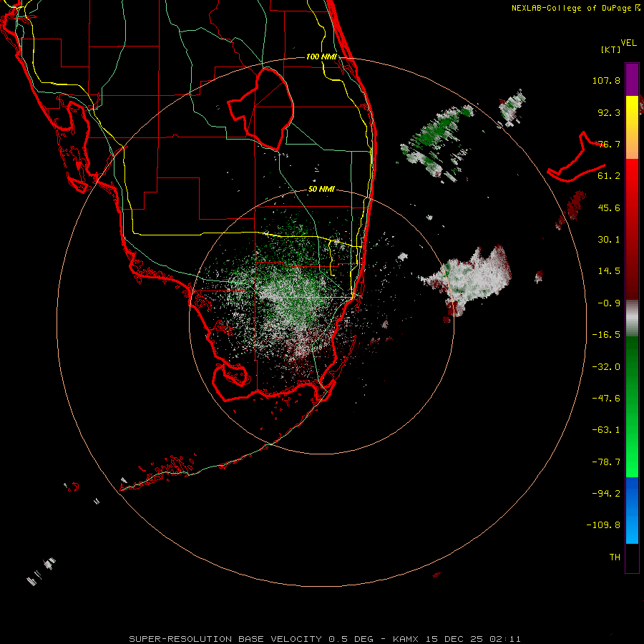Click the -63.1 legend value

click(x=606, y=430)
